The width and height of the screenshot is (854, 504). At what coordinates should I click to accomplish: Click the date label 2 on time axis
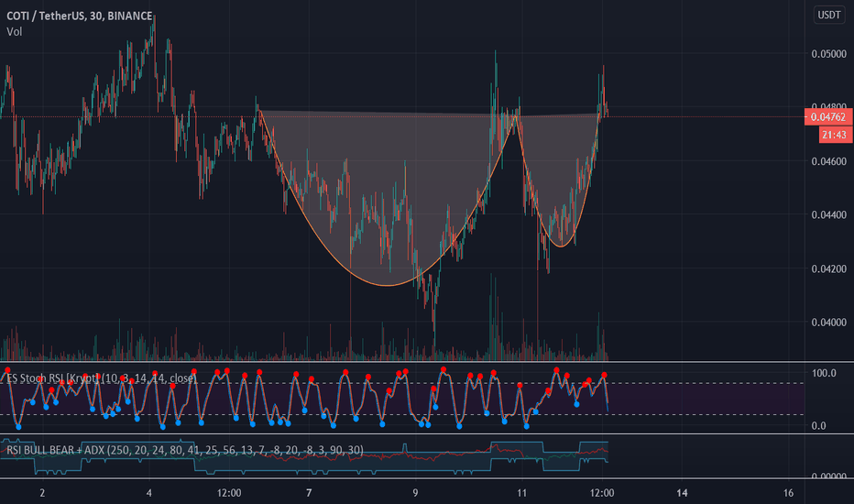pyautogui.click(x=42, y=493)
